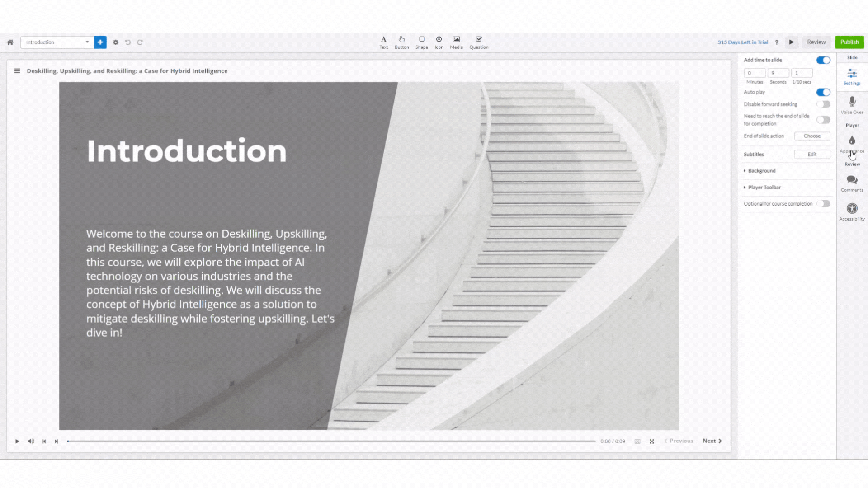Viewport: 868px width, 488px height.
Task: Click the playback progress bar
Action: (331, 441)
